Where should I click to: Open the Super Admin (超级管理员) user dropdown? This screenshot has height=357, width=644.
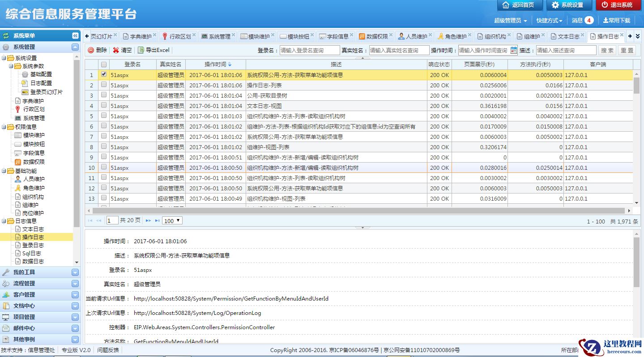pyautogui.click(x=510, y=21)
